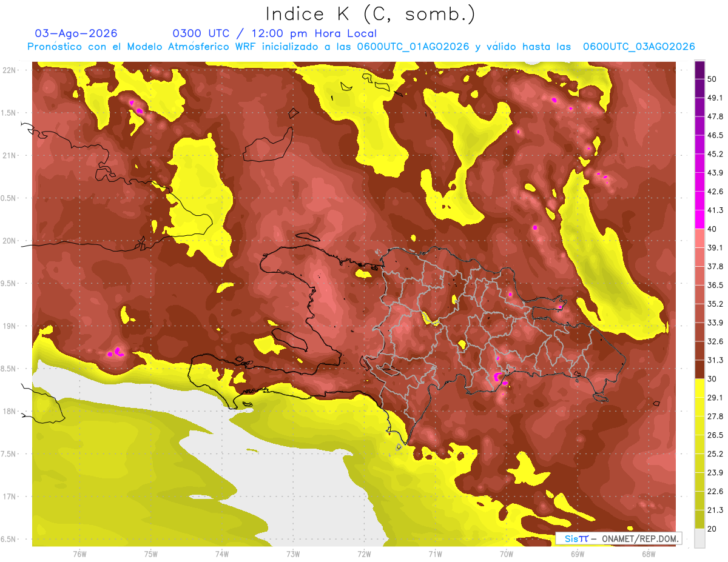Click the colorbar value 47.8
Viewport: 728px width, 562px height.
click(x=715, y=116)
